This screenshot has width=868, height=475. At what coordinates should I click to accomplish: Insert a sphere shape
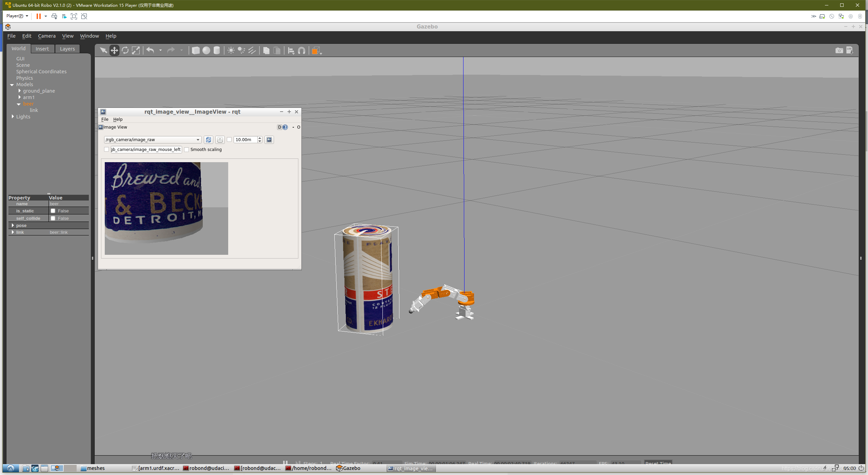206,51
